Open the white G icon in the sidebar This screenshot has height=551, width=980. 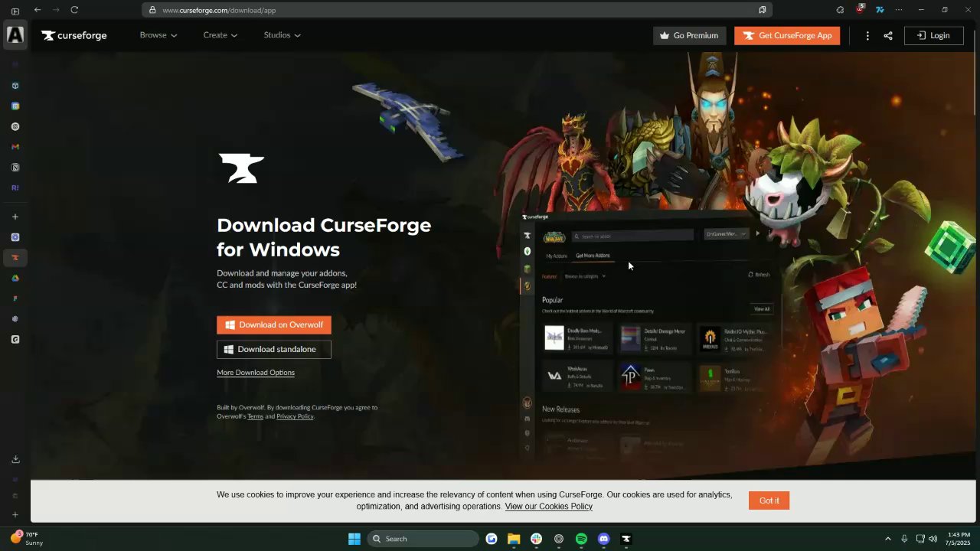pos(15,339)
